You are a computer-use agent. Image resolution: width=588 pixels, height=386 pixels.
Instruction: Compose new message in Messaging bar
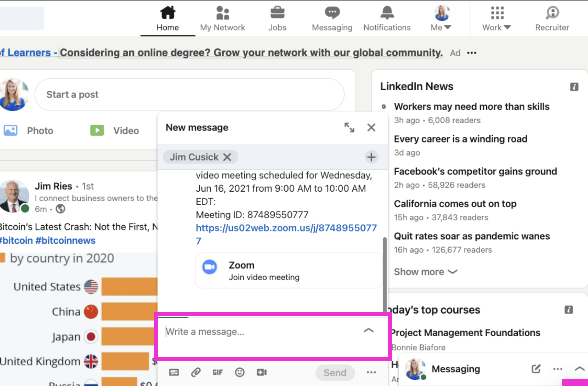[x=536, y=369]
